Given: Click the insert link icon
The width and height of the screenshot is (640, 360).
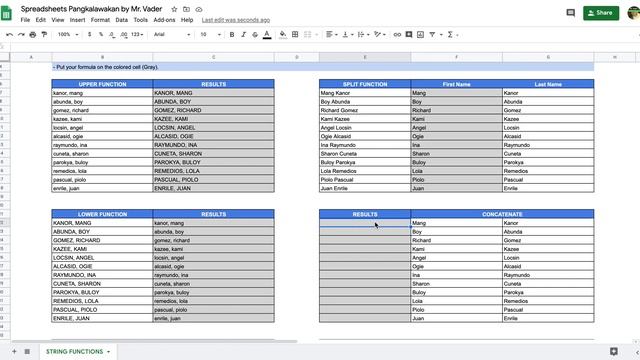Looking at the screenshot, I should point(397,35).
